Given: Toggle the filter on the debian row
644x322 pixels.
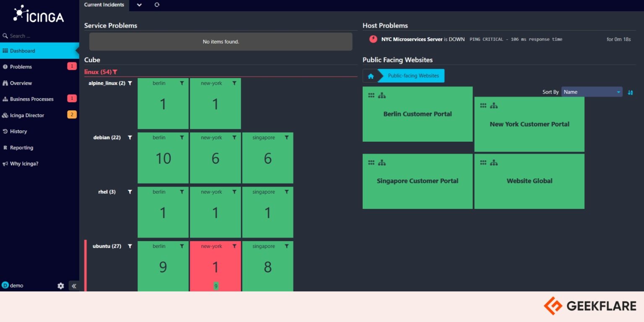Looking at the screenshot, I should point(130,137).
